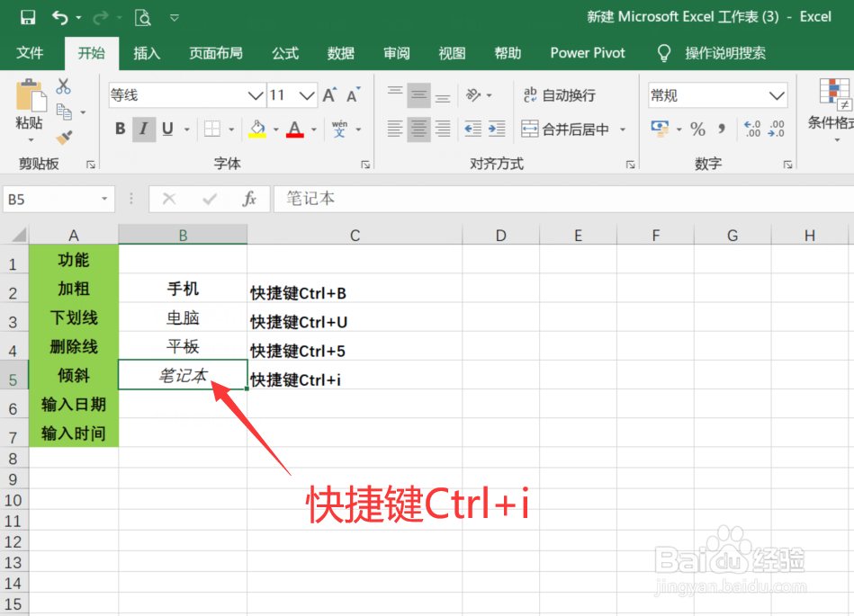854x616 pixels.
Task: Switch to 页面布局 Page Layout tab
Action: click(x=216, y=53)
